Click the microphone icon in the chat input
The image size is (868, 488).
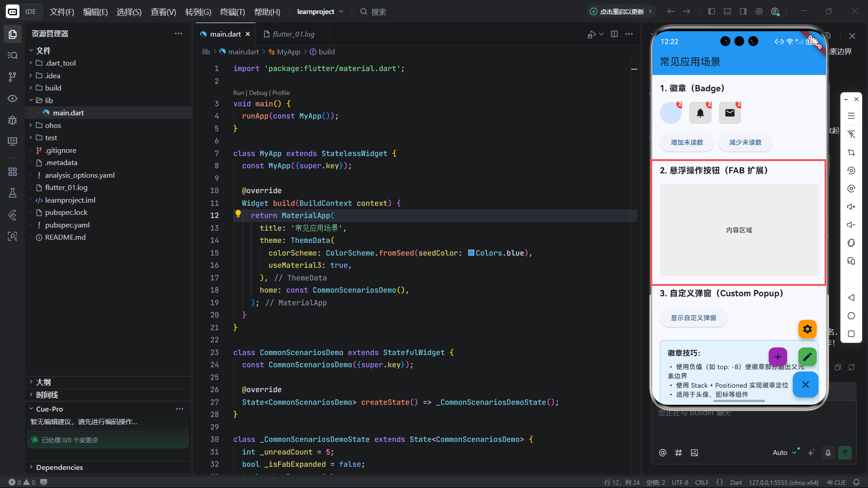828,453
